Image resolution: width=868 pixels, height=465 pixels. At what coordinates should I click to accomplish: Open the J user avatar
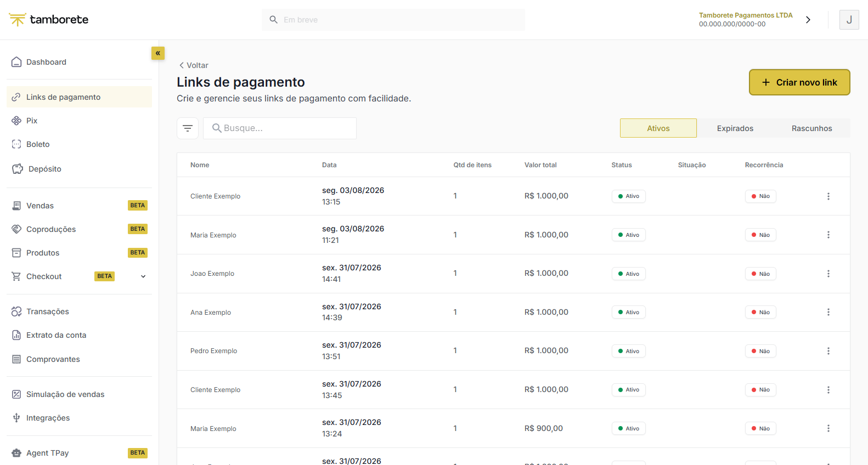pyautogui.click(x=849, y=20)
